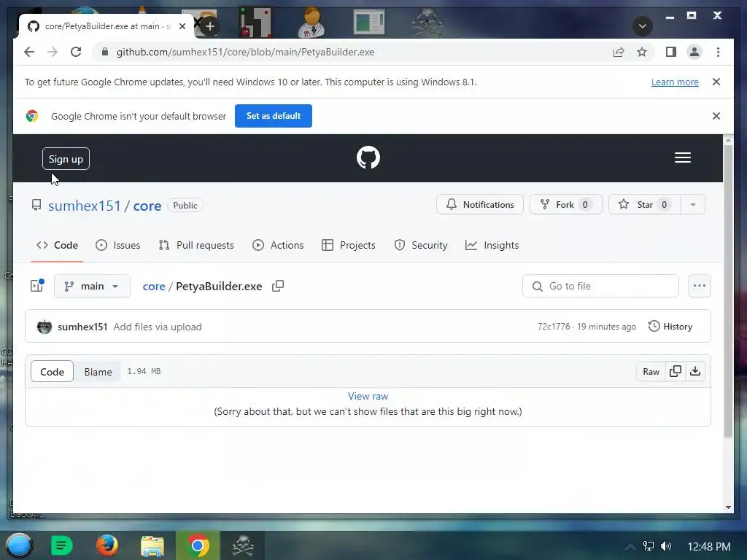This screenshot has height=560, width=747.
Task: Open the Chrome profile avatar
Action: click(x=694, y=52)
